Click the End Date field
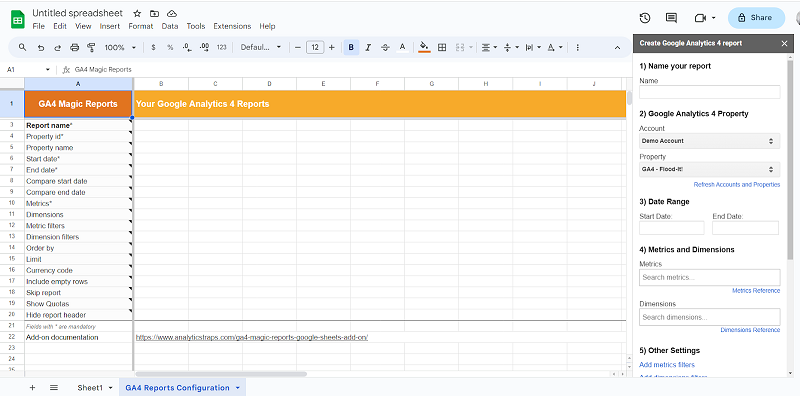The image size is (800, 396). tap(745, 228)
